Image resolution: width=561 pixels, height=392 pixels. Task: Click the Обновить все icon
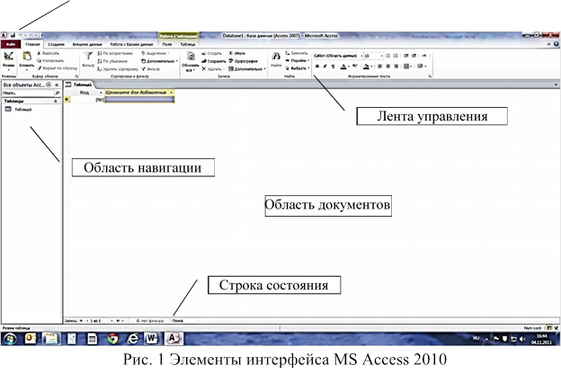click(x=190, y=58)
